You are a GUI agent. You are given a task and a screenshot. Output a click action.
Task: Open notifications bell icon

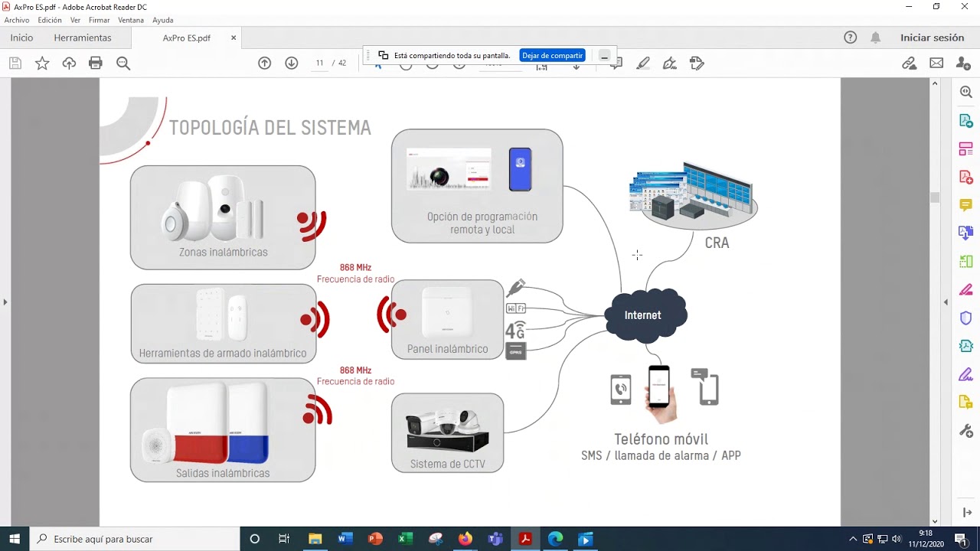tap(876, 37)
